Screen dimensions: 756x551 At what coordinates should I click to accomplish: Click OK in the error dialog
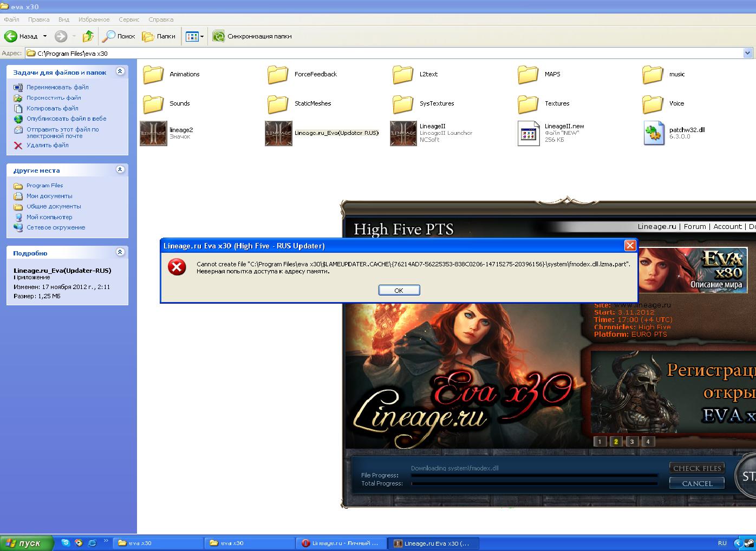[399, 290]
